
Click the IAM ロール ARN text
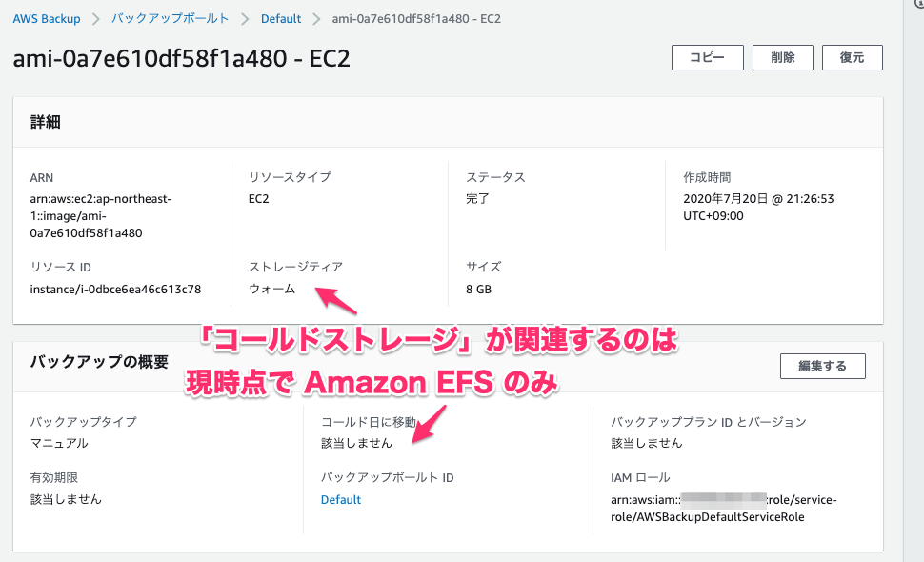(x=721, y=506)
